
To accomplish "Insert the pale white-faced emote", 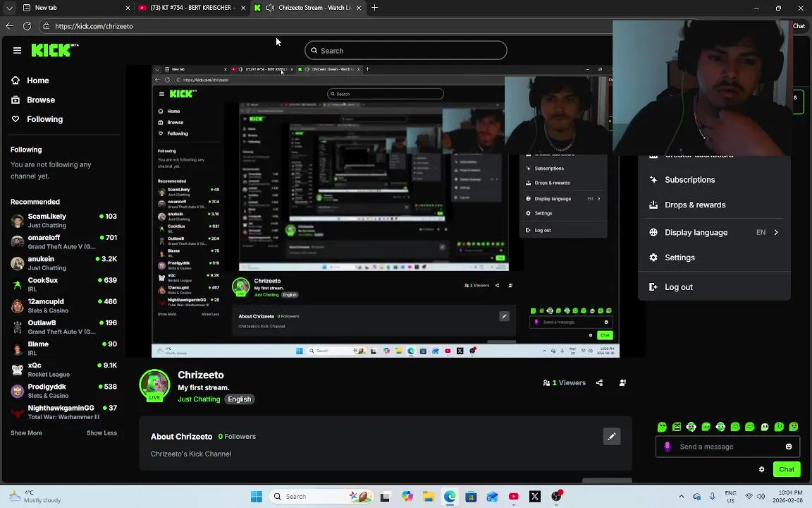I will point(764,427).
